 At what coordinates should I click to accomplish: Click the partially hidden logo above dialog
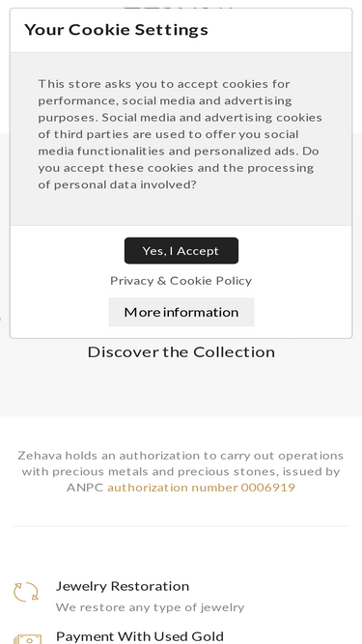coord(179,6)
